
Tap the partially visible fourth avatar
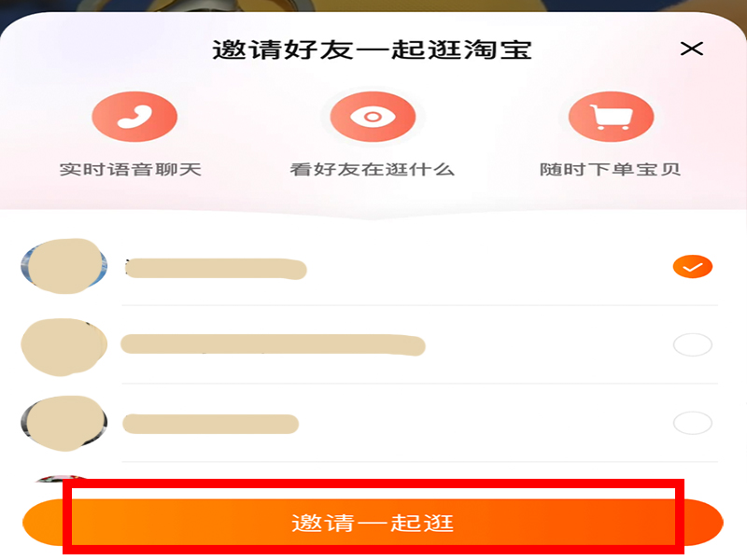(62, 478)
